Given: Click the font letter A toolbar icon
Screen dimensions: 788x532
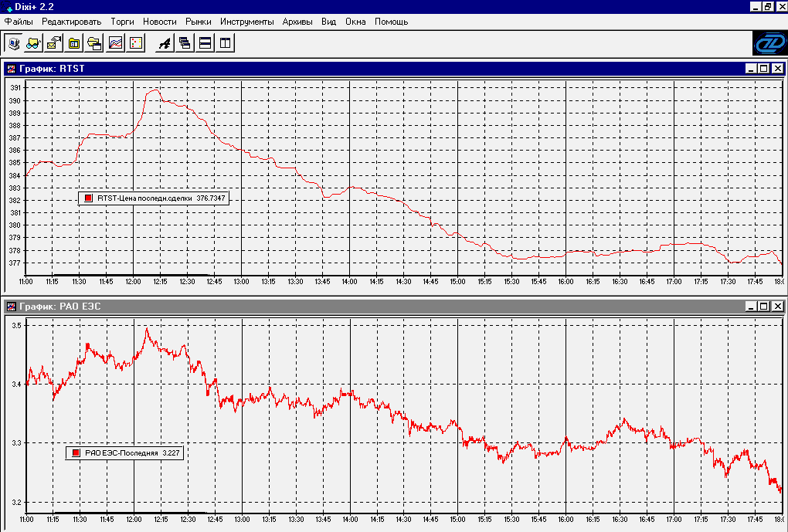Looking at the screenshot, I should tap(165, 43).
